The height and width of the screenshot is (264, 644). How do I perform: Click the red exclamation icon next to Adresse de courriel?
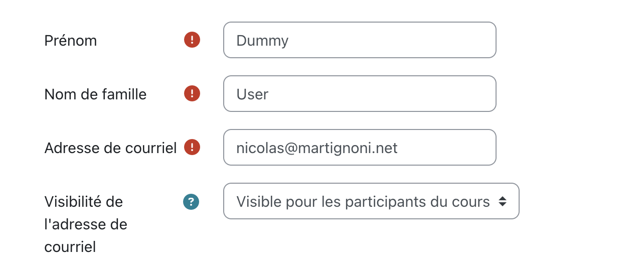tap(192, 147)
